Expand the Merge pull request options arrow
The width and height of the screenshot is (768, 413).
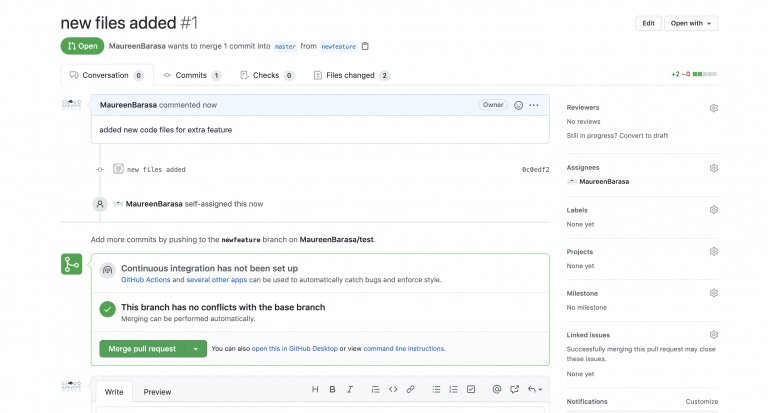[x=196, y=348]
